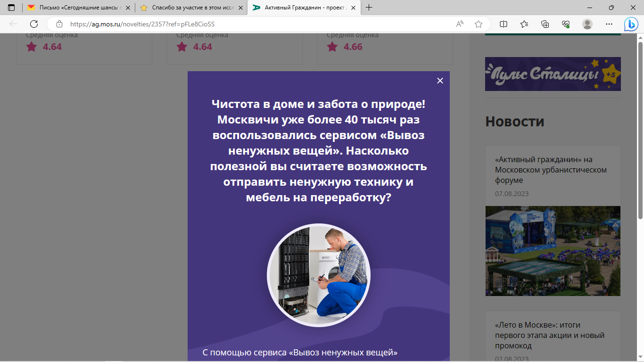Click the popup question heading text
The width and height of the screenshot is (644, 362).
(319, 151)
